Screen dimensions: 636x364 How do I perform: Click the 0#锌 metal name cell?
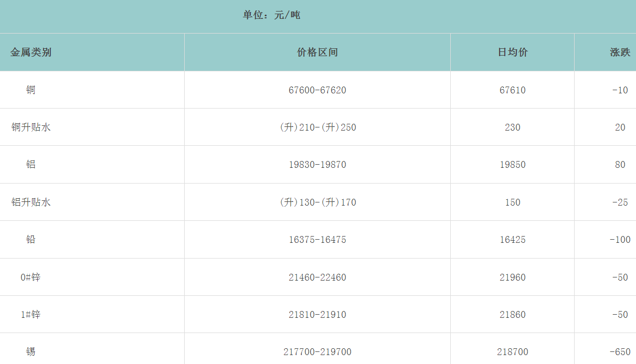(30, 277)
